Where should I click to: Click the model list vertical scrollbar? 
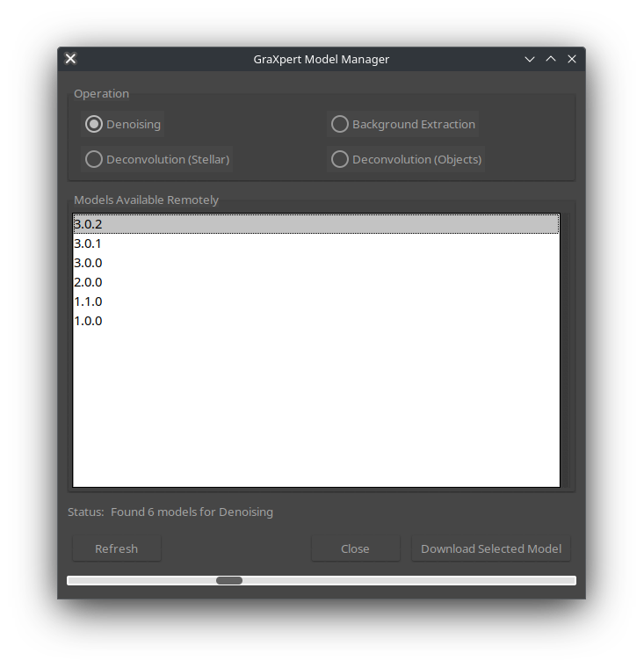click(x=565, y=350)
